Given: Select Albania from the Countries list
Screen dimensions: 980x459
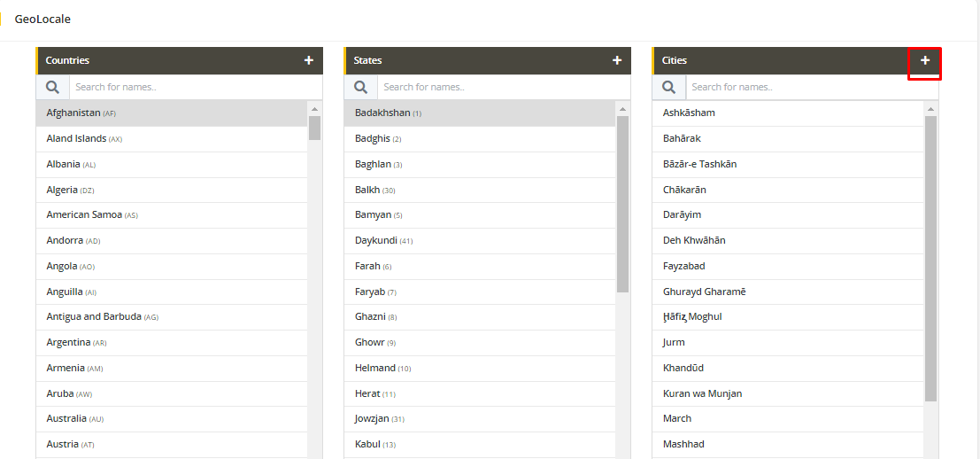Looking at the screenshot, I should point(63,164).
